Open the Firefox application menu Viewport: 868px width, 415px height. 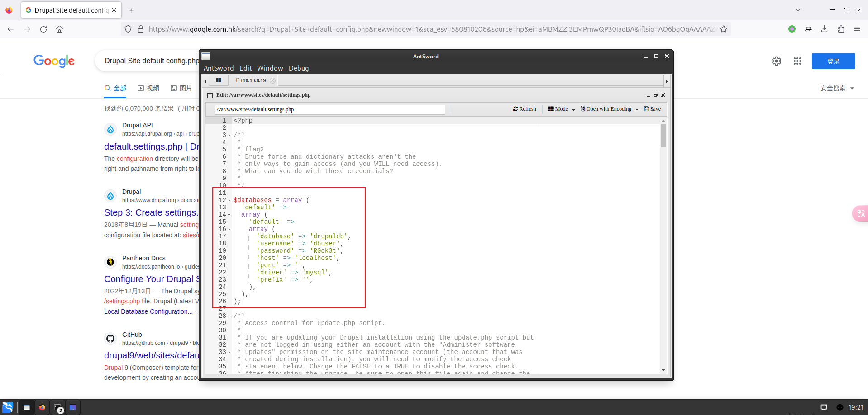[x=857, y=29]
